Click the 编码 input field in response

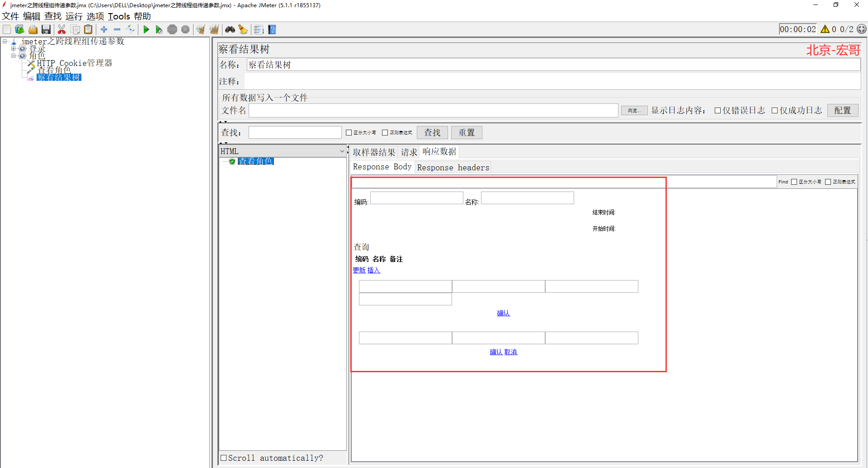pyautogui.click(x=416, y=198)
